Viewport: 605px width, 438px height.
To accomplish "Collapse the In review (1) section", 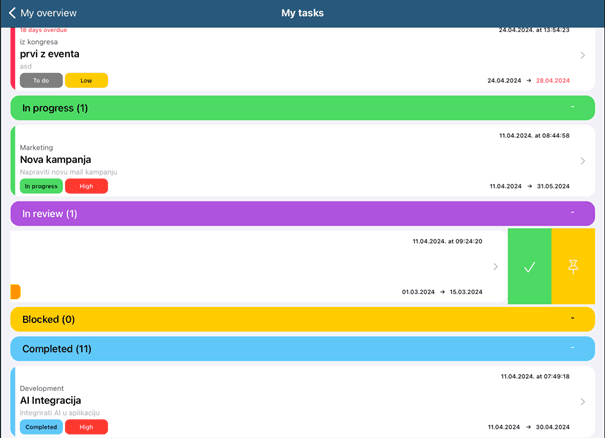I will pyautogui.click(x=572, y=213).
